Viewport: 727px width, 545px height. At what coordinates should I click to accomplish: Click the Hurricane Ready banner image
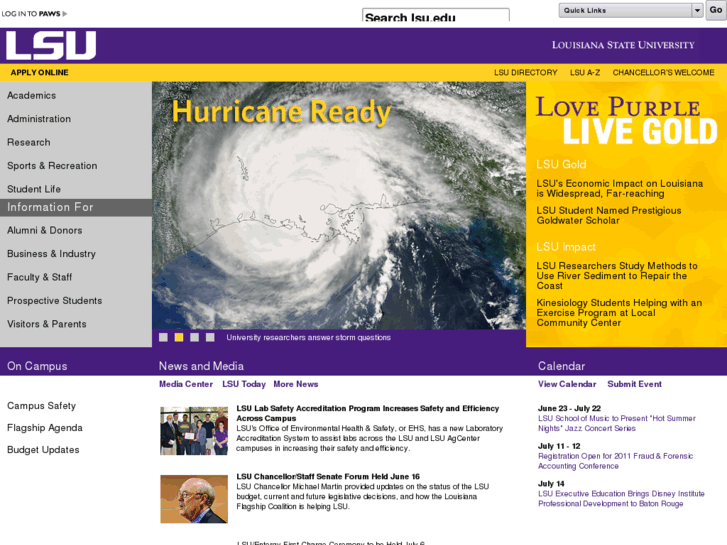pos(339,205)
